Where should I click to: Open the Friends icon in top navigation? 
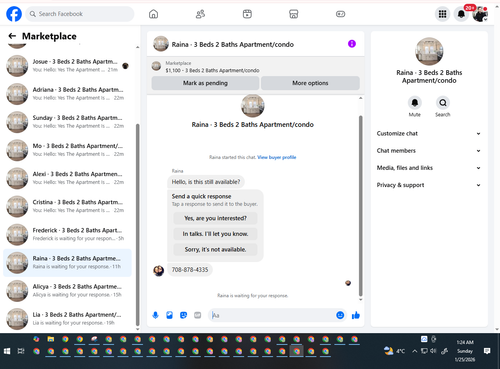200,14
